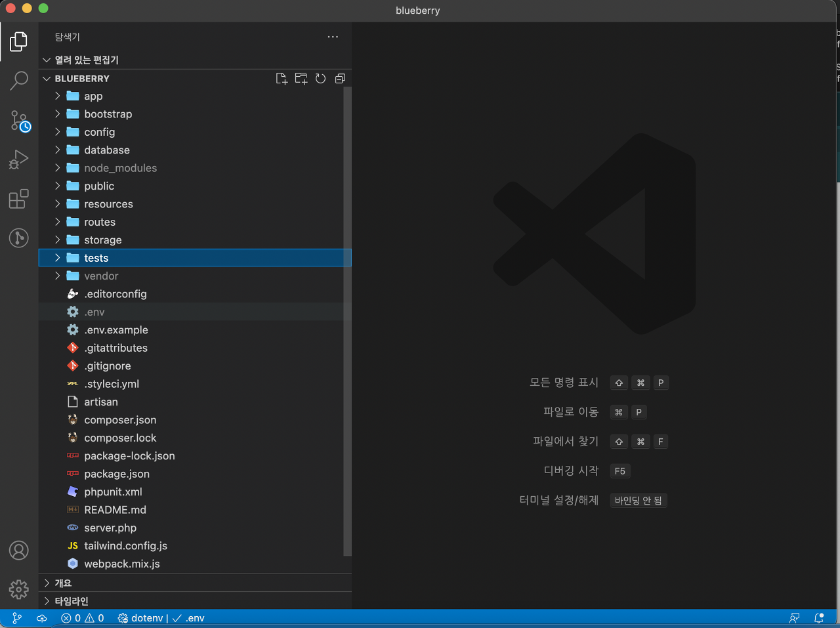Expand the resources folder
Screen dimensions: 840x628
point(195,204)
